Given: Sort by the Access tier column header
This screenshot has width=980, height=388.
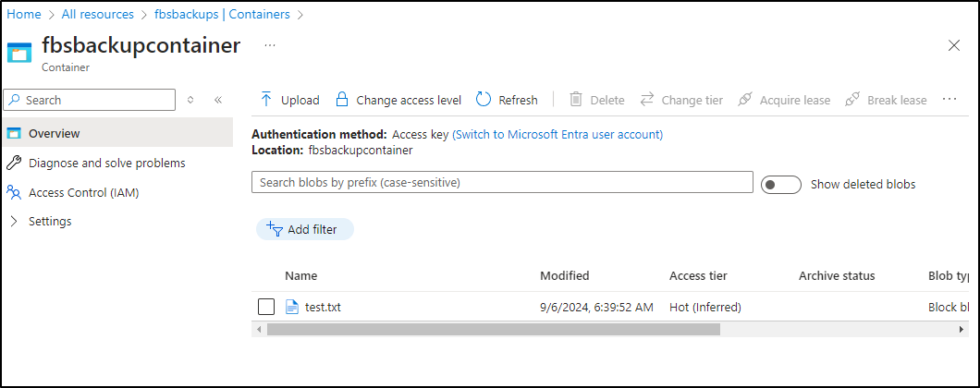Looking at the screenshot, I should [x=698, y=275].
